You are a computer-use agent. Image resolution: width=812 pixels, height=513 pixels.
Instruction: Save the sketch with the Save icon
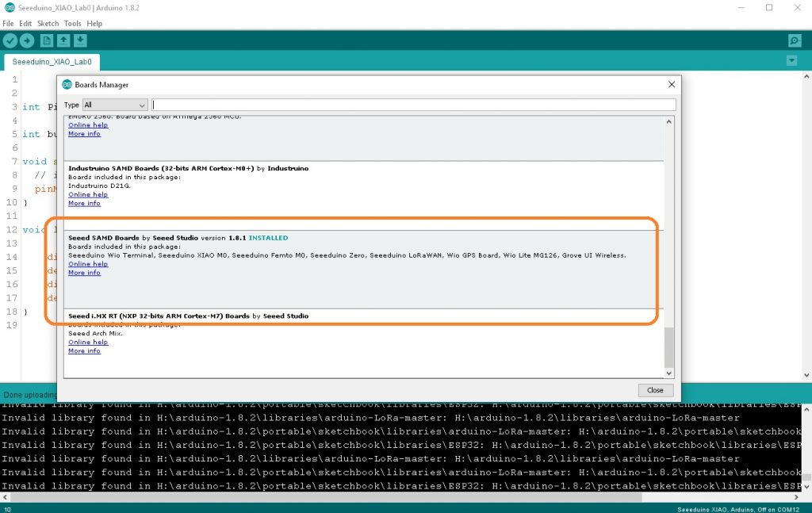point(80,40)
